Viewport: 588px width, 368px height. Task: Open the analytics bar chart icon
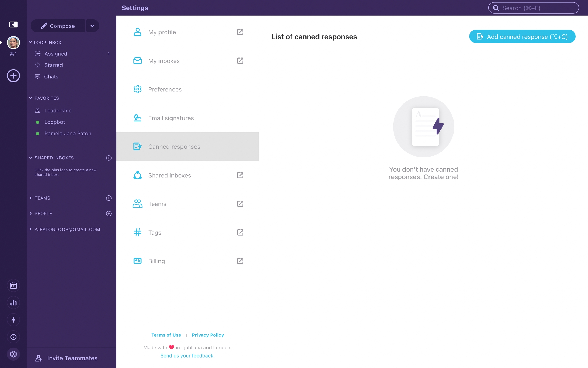pyautogui.click(x=13, y=303)
